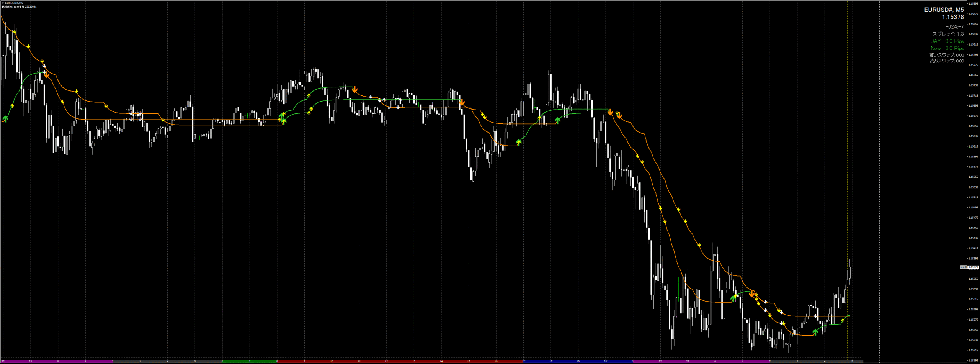The height and width of the screenshot is (364, 980).
Task: Click the green DAY 0.0 Pips text
Action: [947, 41]
